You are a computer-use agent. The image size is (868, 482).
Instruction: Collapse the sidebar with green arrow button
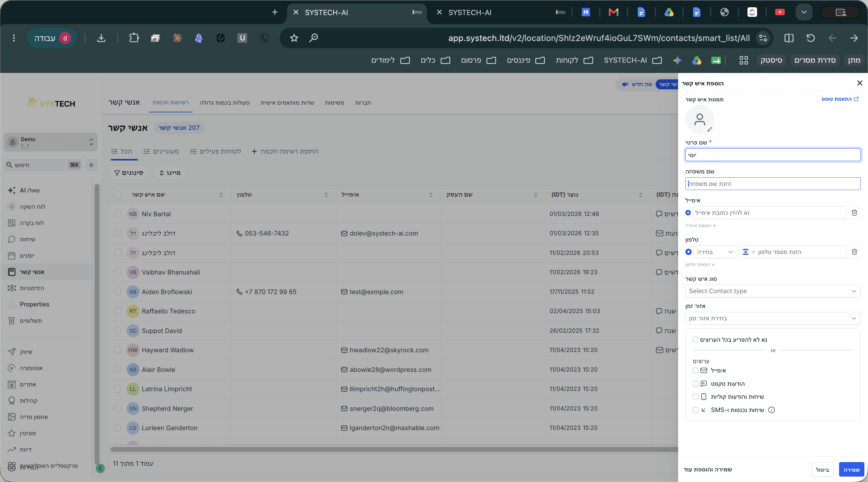(x=100, y=468)
